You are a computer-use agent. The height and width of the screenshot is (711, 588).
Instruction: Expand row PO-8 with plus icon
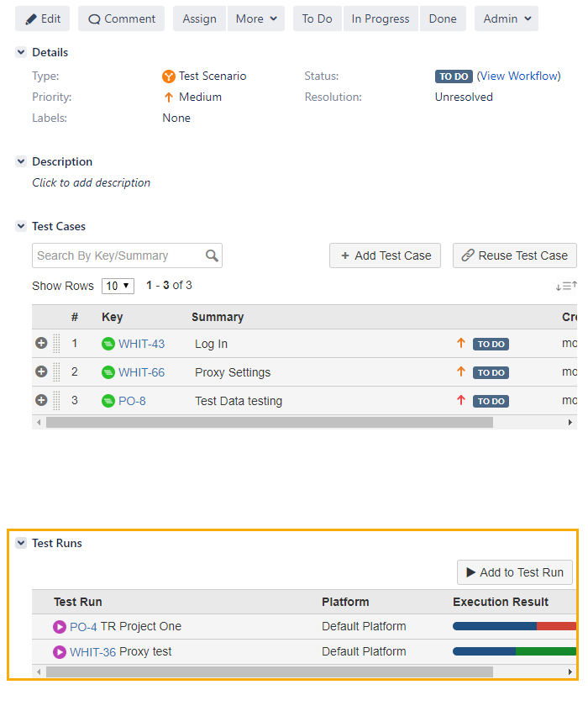[41, 400]
